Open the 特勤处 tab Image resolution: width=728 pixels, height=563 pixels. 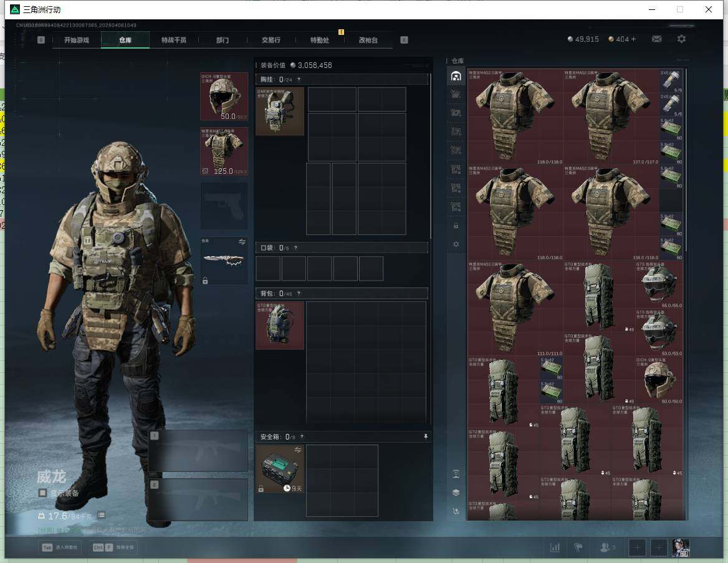319,40
